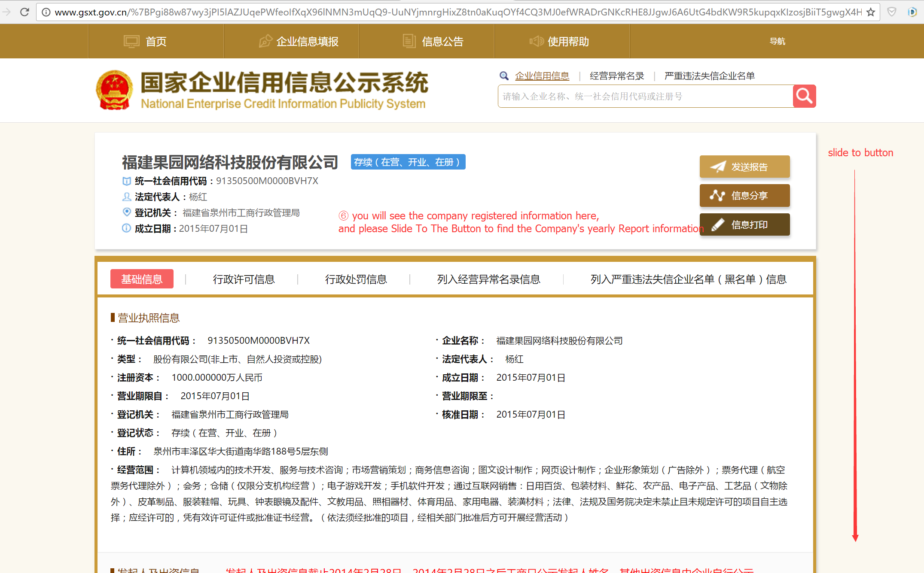Reload the page with the browser refresh icon
The width and height of the screenshot is (924, 573).
[24, 12]
